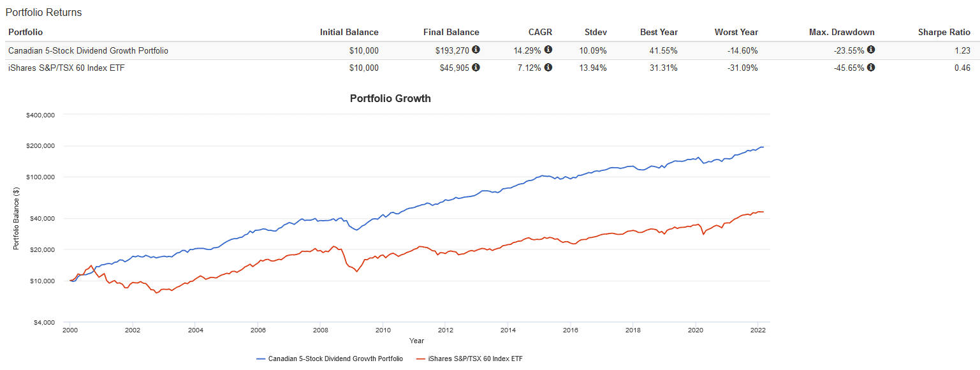980x370 pixels.
Task: Click info icon next to 7.12% CAGR
Action: tap(548, 68)
